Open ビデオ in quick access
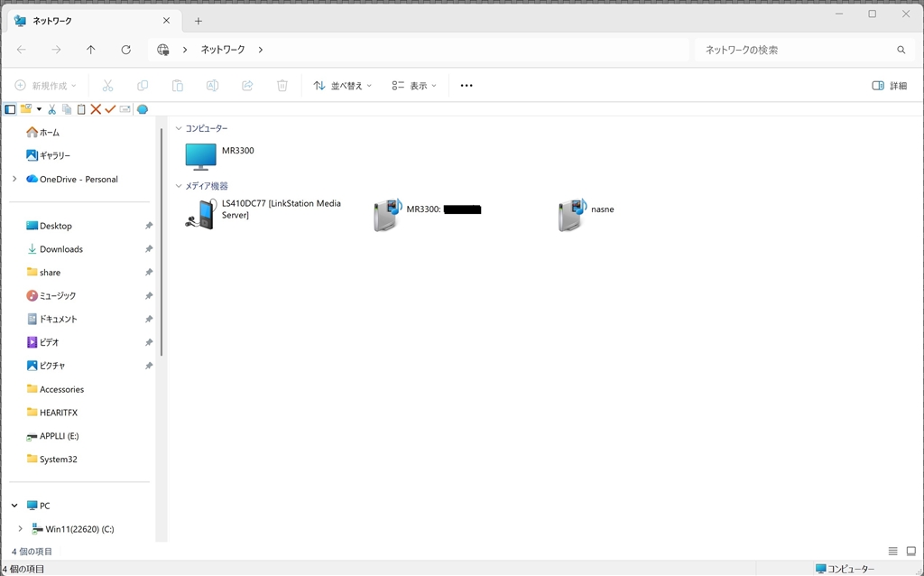This screenshot has width=924, height=576. 42,342
